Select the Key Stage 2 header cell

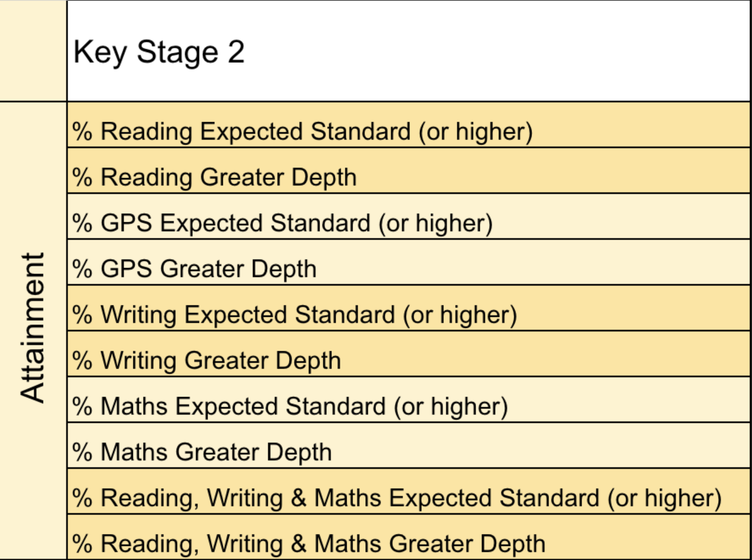tap(408, 51)
